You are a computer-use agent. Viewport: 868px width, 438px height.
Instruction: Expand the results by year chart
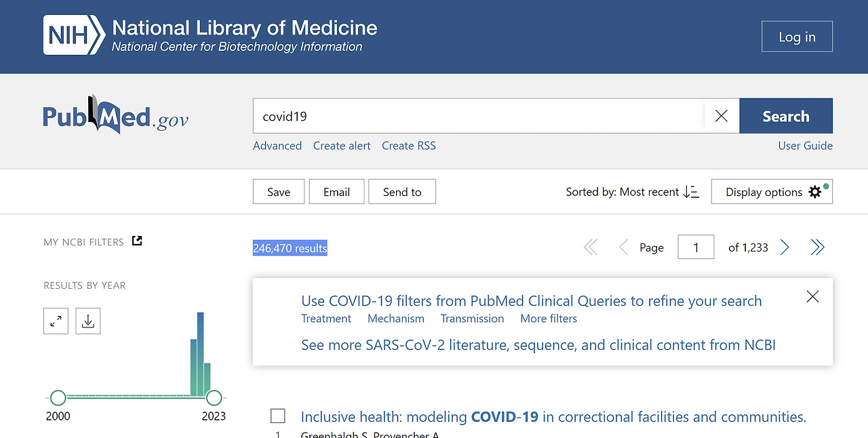pyautogui.click(x=56, y=321)
